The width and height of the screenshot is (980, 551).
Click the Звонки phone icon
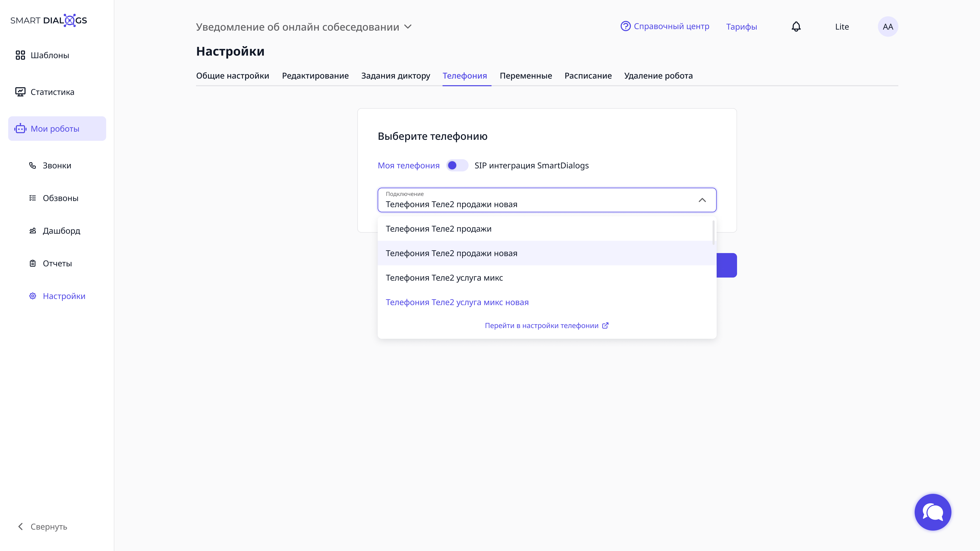pos(33,165)
